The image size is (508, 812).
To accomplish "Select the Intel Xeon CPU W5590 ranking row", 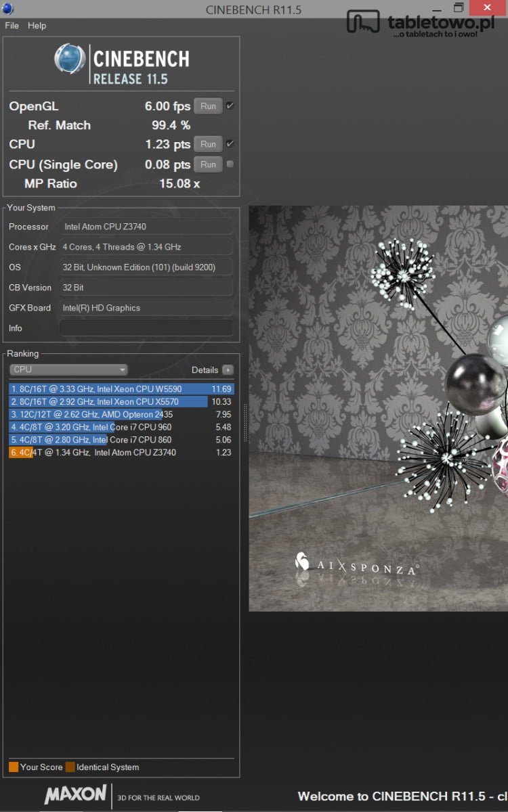I will (x=122, y=389).
